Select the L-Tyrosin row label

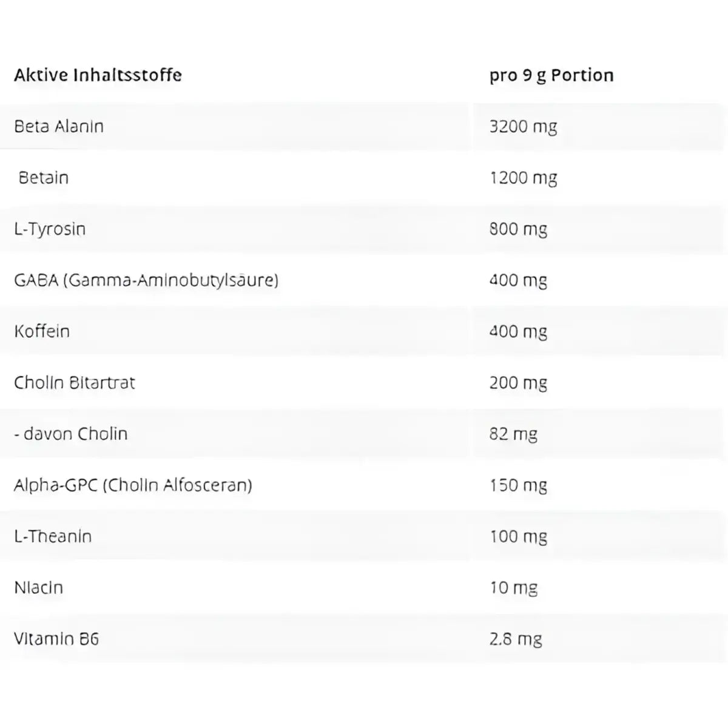pos(50,229)
